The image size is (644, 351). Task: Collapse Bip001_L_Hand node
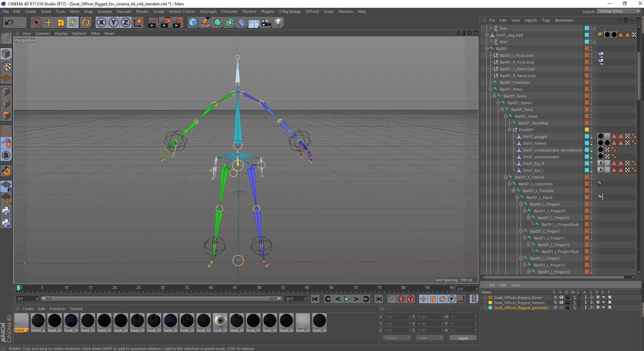click(x=517, y=197)
